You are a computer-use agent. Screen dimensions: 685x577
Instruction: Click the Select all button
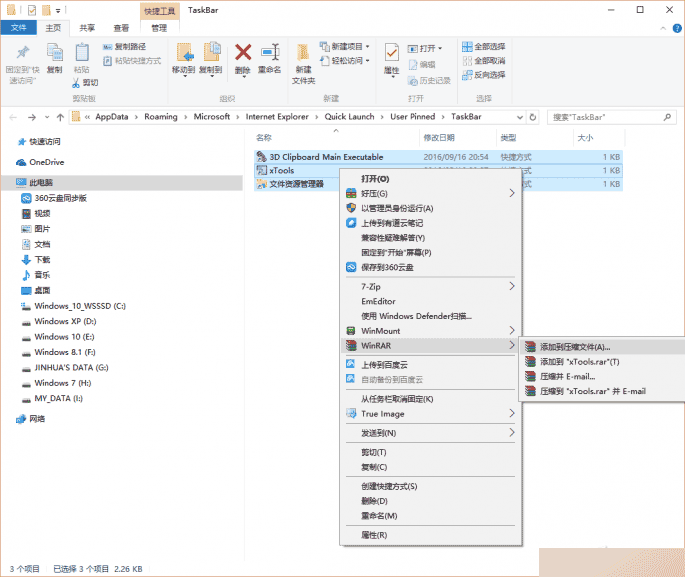[x=484, y=46]
